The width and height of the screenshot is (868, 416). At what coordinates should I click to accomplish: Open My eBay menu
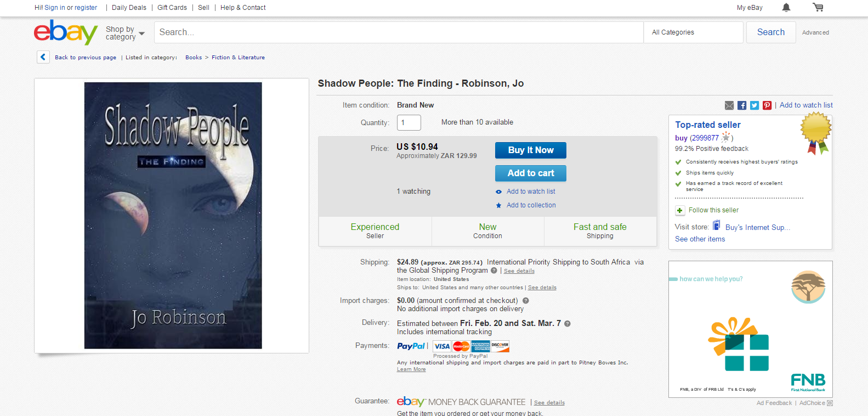(750, 8)
